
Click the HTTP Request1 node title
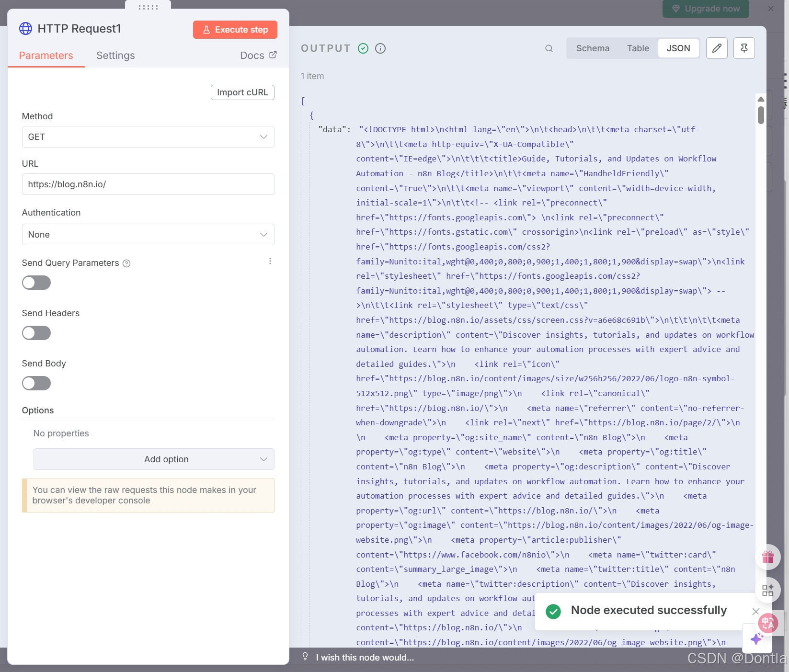click(x=79, y=29)
